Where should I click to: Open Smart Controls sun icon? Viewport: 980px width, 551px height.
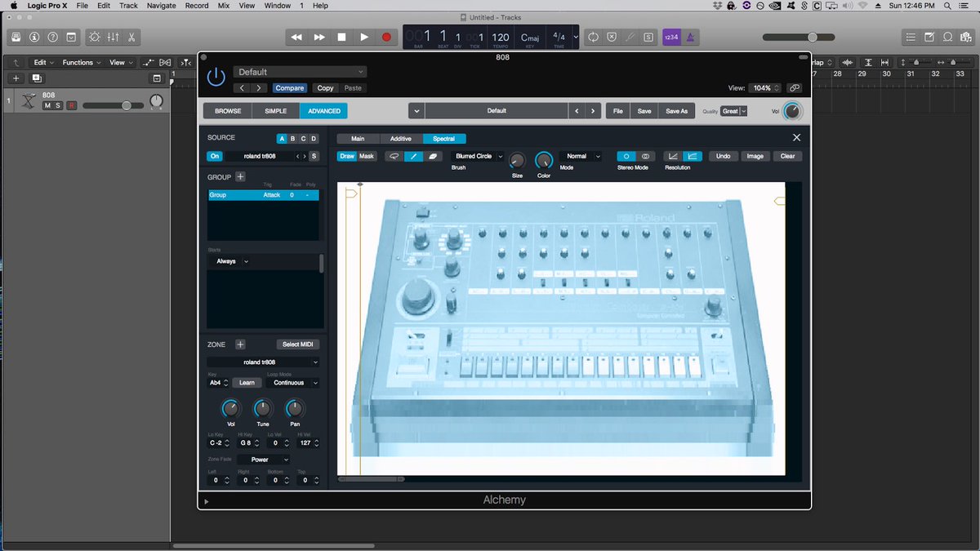(x=95, y=38)
